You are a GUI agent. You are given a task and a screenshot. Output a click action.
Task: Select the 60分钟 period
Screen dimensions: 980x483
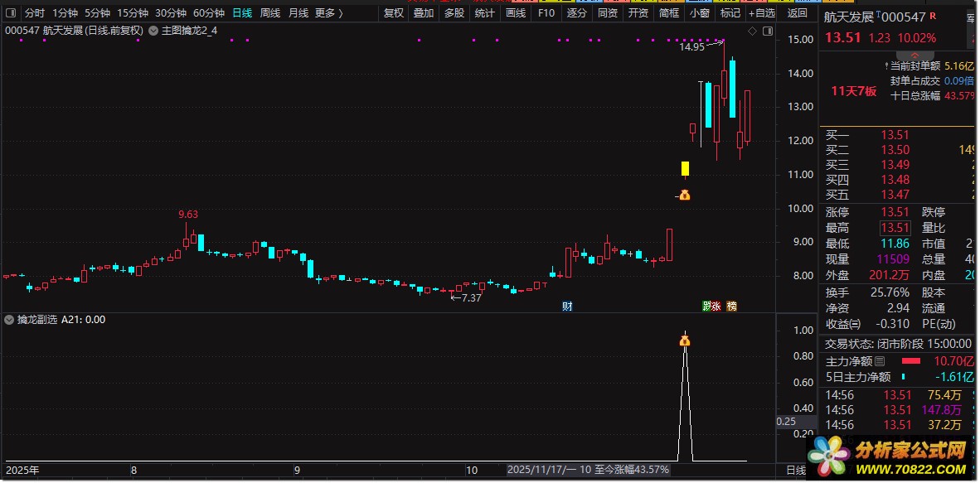pyautogui.click(x=209, y=12)
